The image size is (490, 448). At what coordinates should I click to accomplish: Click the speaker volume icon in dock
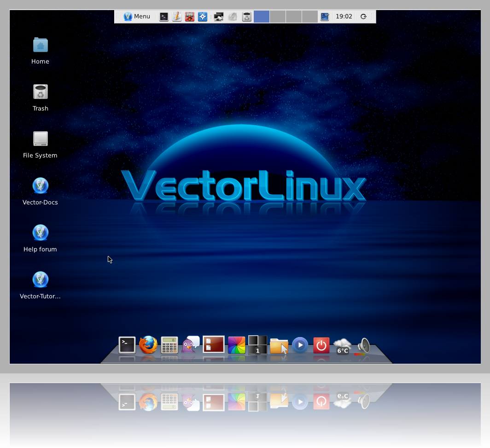click(364, 346)
